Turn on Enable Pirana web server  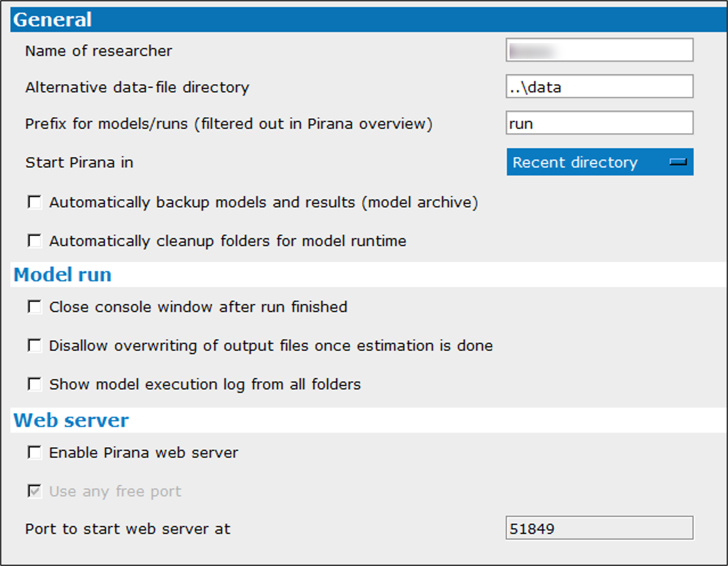35,453
